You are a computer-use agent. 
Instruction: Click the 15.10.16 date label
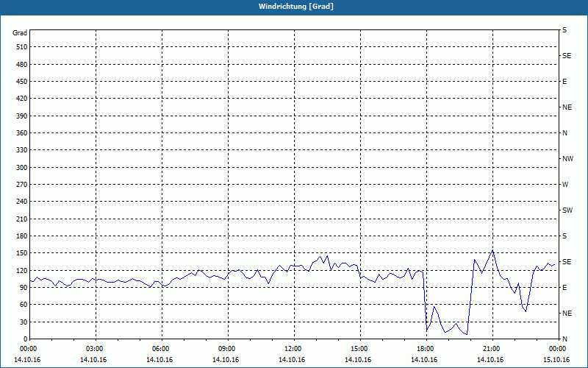556,360
